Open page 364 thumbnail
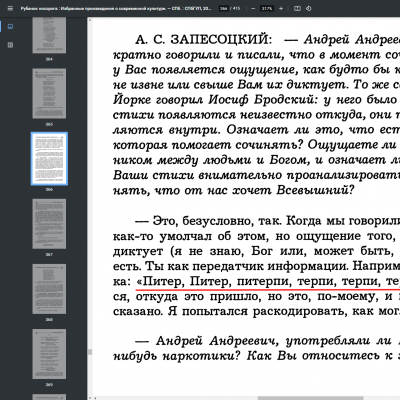The height and width of the screenshot is (400, 400). click(49, 36)
